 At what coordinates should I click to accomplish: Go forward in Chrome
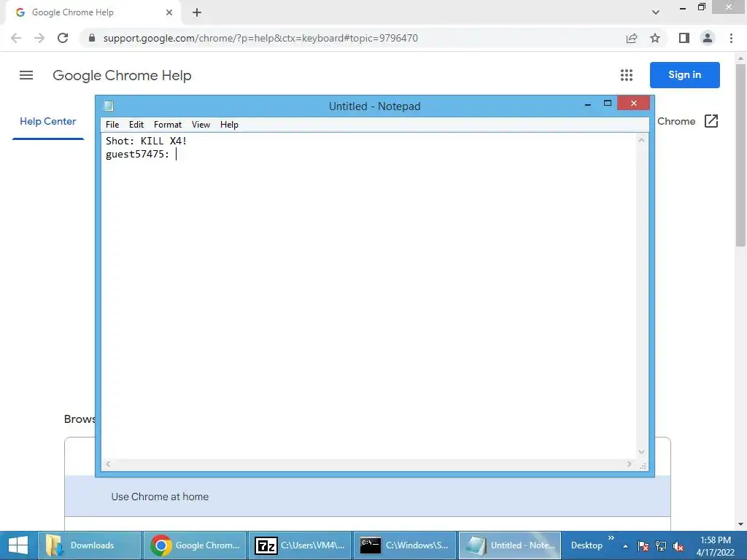pos(39,38)
